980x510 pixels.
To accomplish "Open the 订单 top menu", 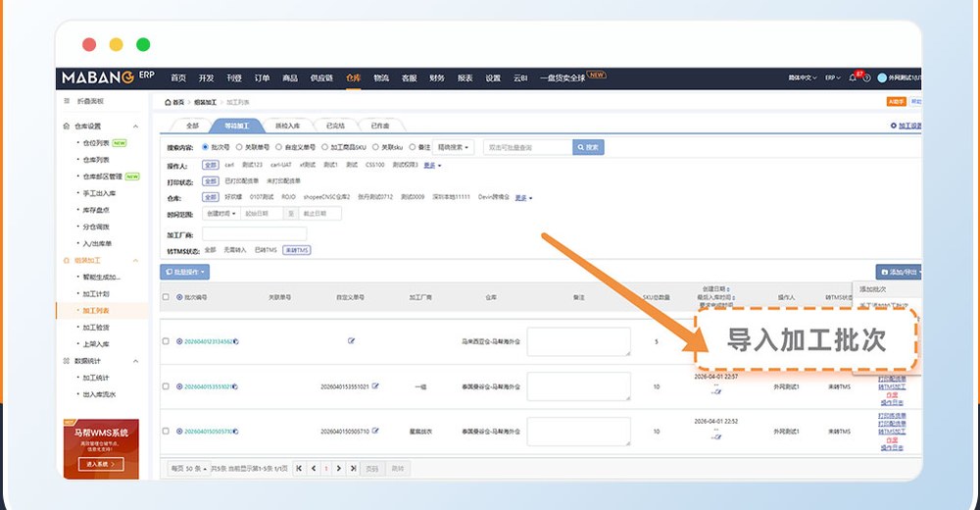I will click(x=262, y=77).
